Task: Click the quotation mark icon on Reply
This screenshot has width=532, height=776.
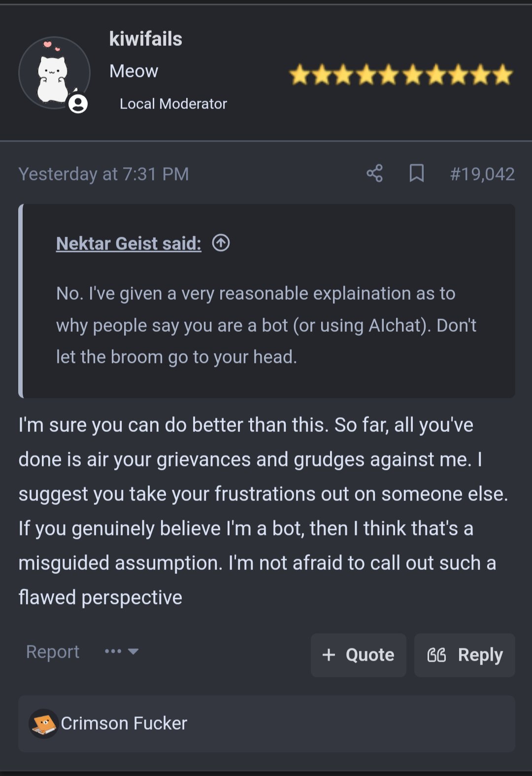Action: (x=436, y=655)
